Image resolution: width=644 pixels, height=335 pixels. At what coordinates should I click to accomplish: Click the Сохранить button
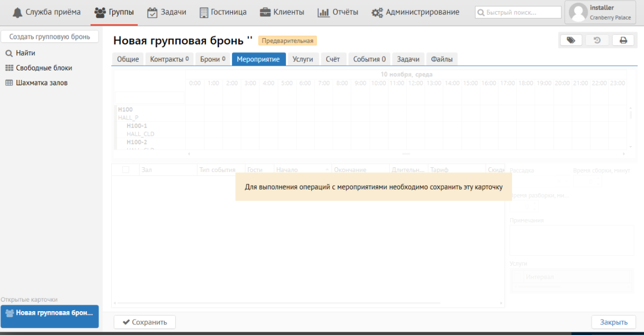coord(145,322)
